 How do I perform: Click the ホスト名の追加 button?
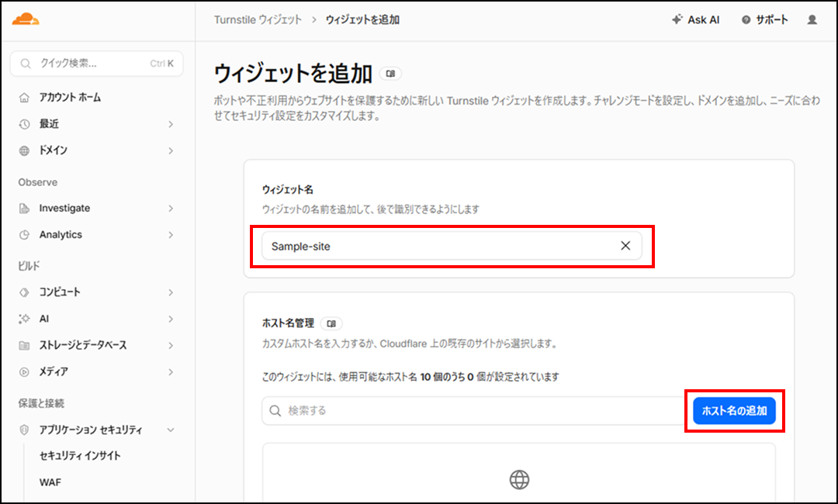(734, 411)
